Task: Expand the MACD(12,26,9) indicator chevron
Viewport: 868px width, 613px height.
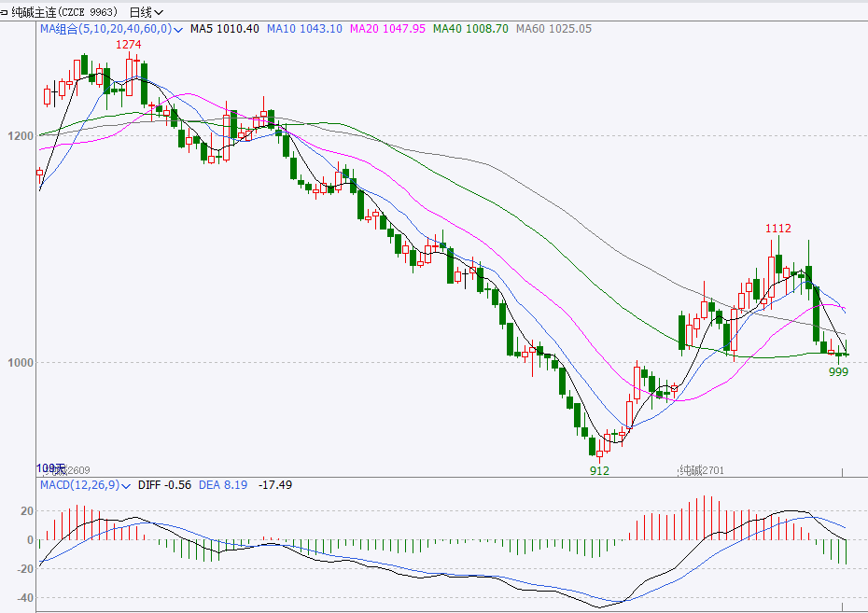Action: pyautogui.click(x=126, y=486)
